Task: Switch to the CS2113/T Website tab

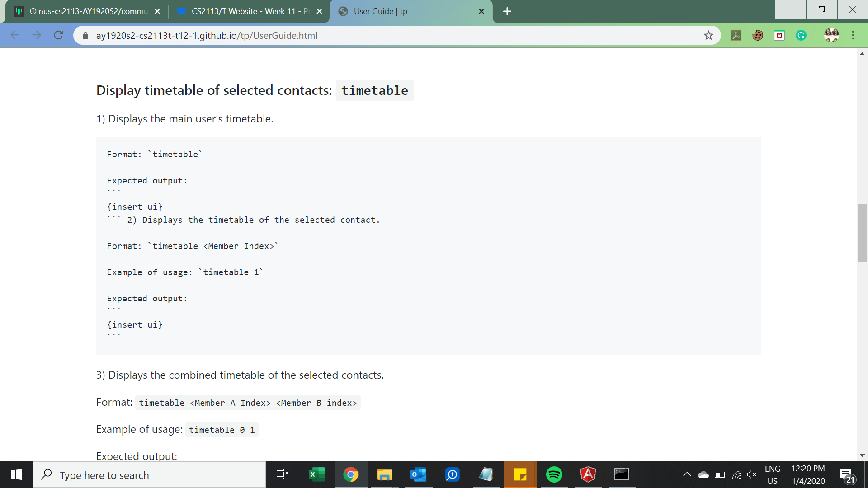Action: [248, 11]
